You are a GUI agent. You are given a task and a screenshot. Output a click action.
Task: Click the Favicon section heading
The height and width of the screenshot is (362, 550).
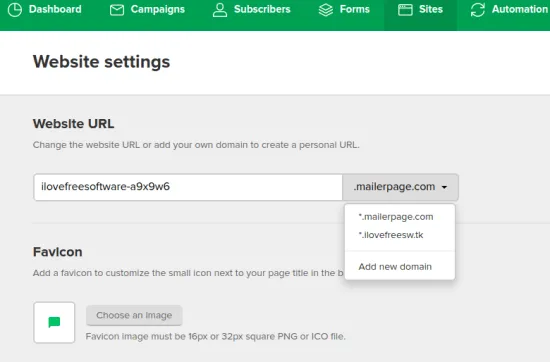(58, 252)
